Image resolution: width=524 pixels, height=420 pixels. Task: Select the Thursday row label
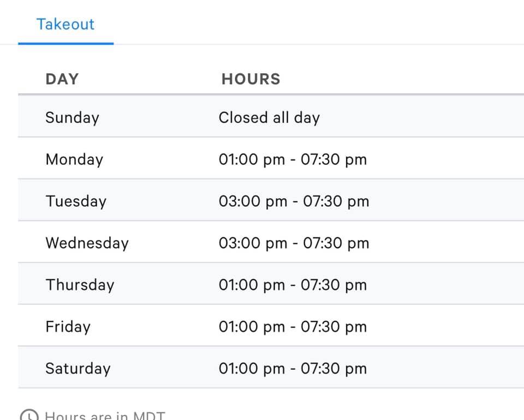80,285
